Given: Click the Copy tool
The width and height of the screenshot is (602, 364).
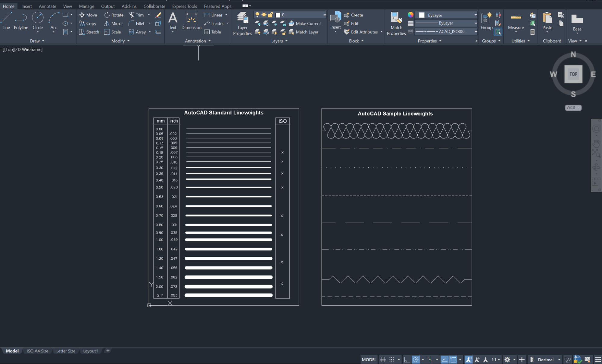Looking at the screenshot, I should [88, 23].
